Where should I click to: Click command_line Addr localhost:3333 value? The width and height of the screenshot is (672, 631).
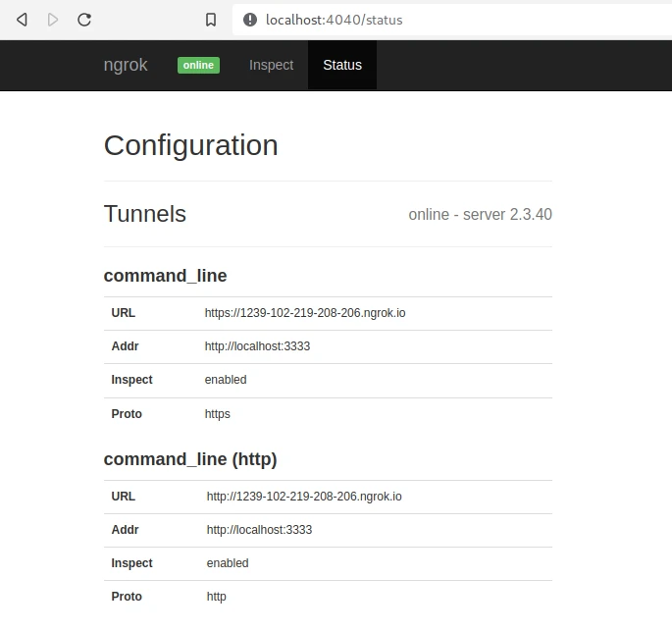pos(257,346)
